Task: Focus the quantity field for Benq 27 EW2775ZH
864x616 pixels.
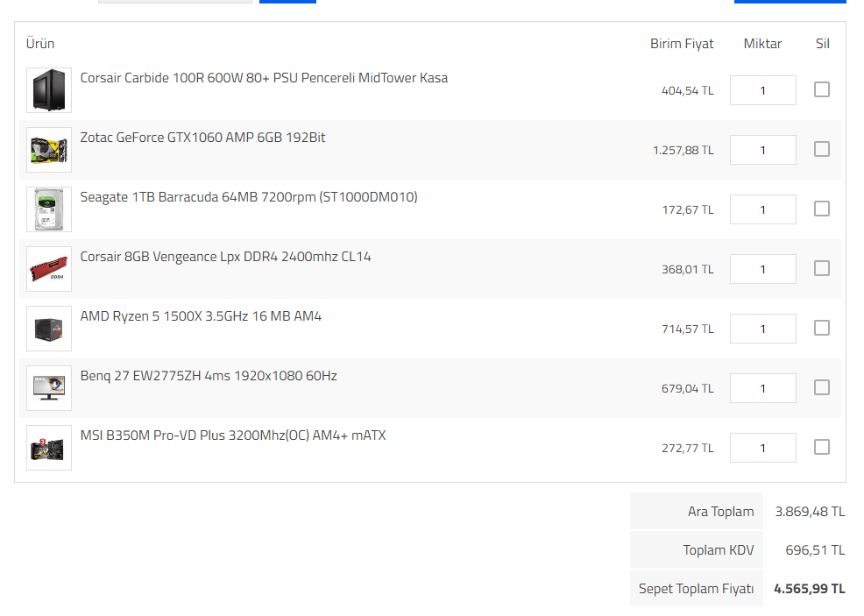Action: click(762, 388)
